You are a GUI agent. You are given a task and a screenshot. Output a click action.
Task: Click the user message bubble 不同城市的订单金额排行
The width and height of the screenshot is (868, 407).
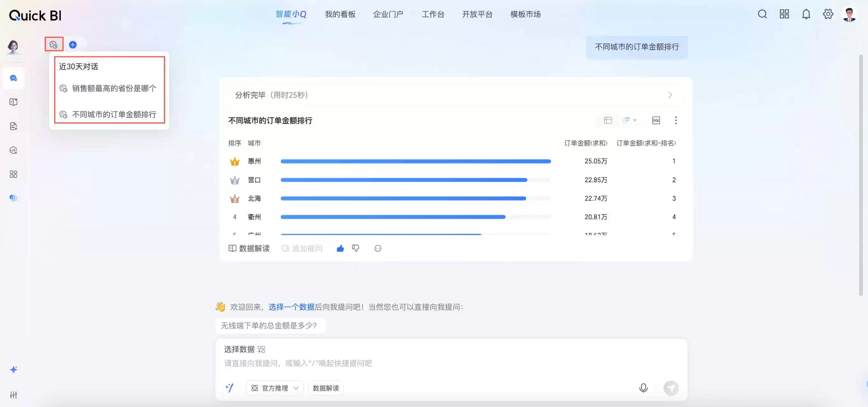point(637,47)
